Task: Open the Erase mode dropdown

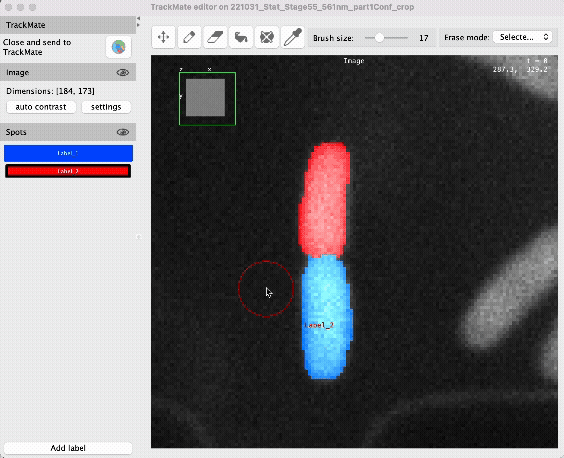Action: (523, 37)
